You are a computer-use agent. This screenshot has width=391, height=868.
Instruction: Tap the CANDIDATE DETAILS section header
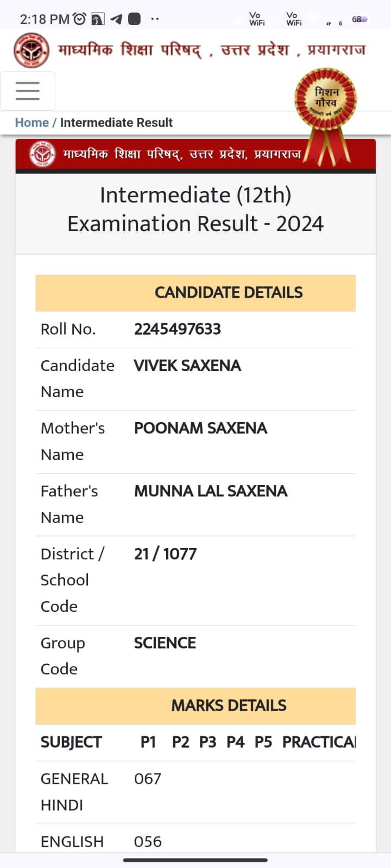click(x=229, y=292)
